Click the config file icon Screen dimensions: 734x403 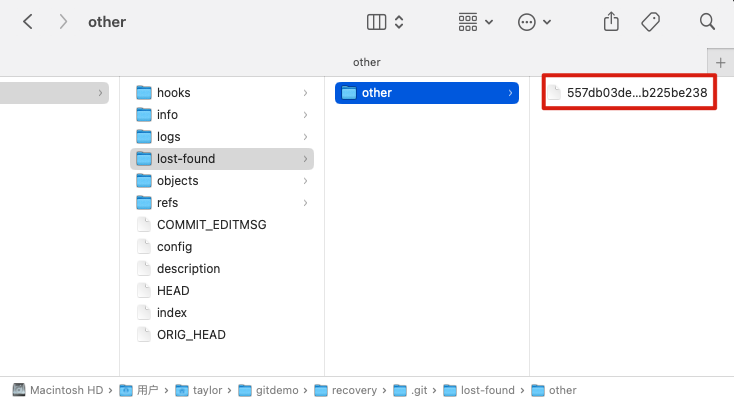(144, 247)
